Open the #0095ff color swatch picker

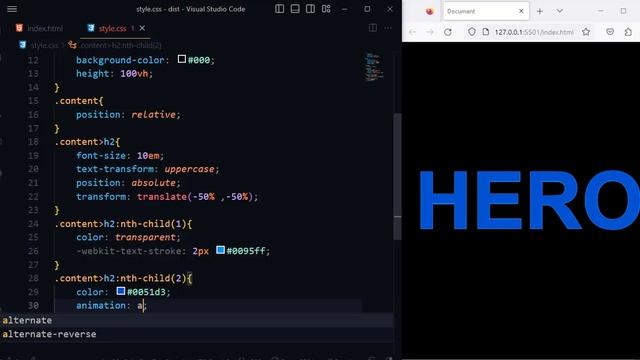(220, 250)
